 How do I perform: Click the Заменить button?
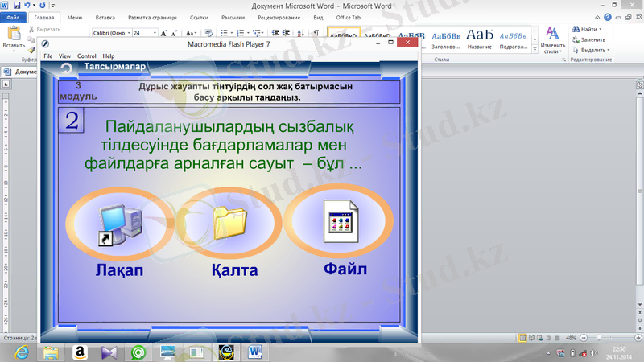592,39
